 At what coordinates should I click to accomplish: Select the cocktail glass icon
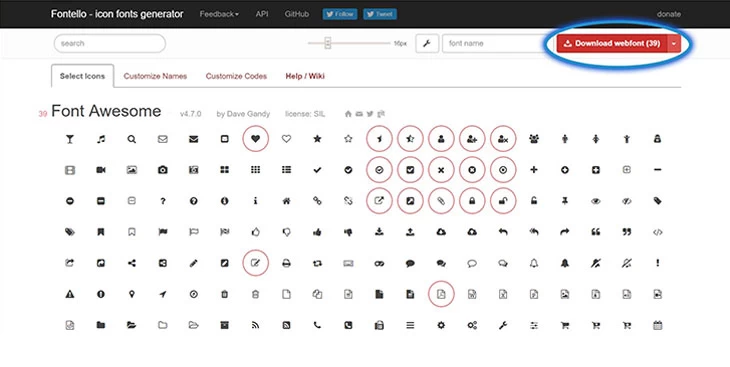70,139
